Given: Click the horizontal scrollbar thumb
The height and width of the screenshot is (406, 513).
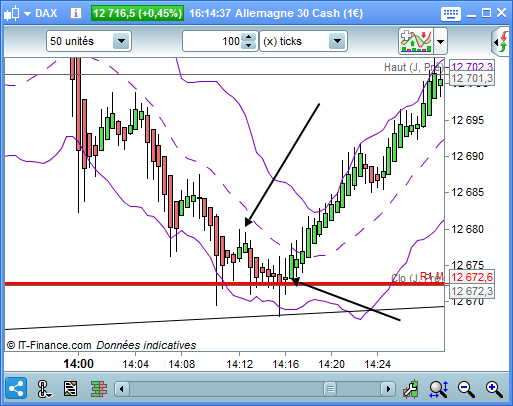Looking at the screenshot, I should pos(330,389).
